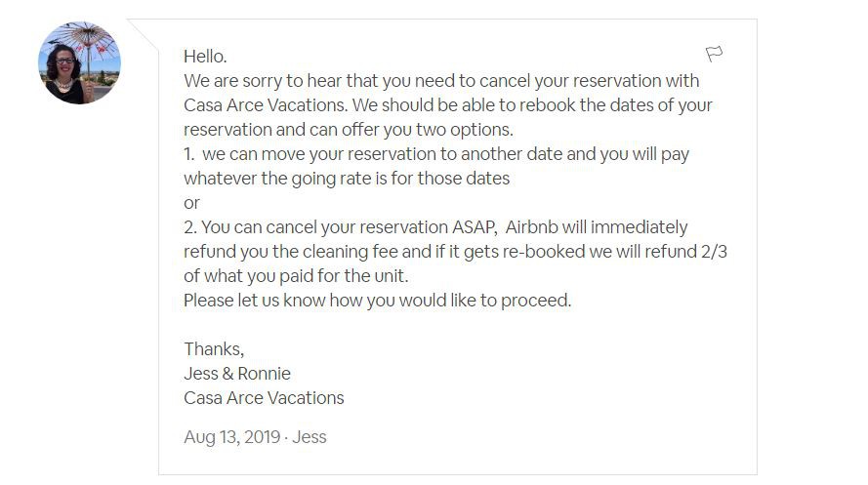This screenshot has width=868, height=485.
Task: Click the line 'We are sorry to hear that you need'
Action: click(441, 81)
